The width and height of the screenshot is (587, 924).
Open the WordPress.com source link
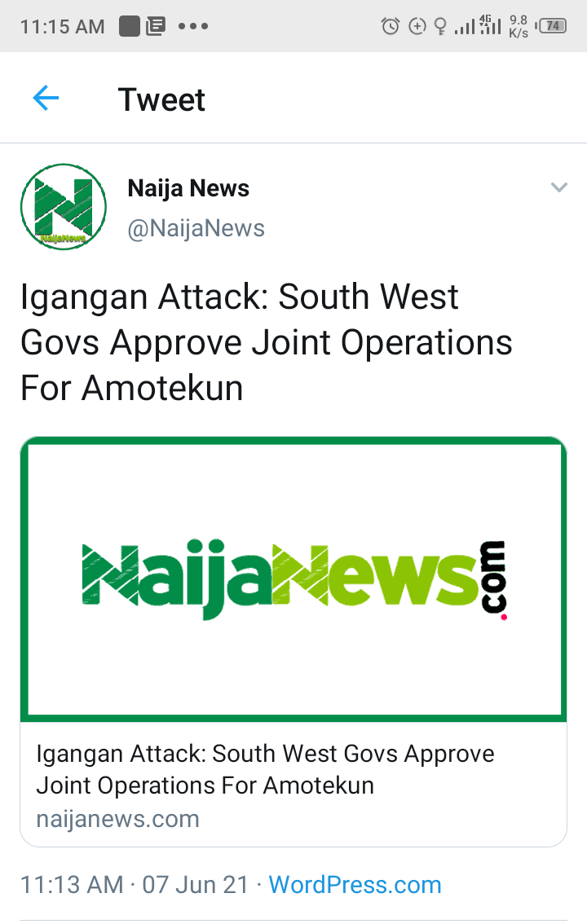coord(355,885)
